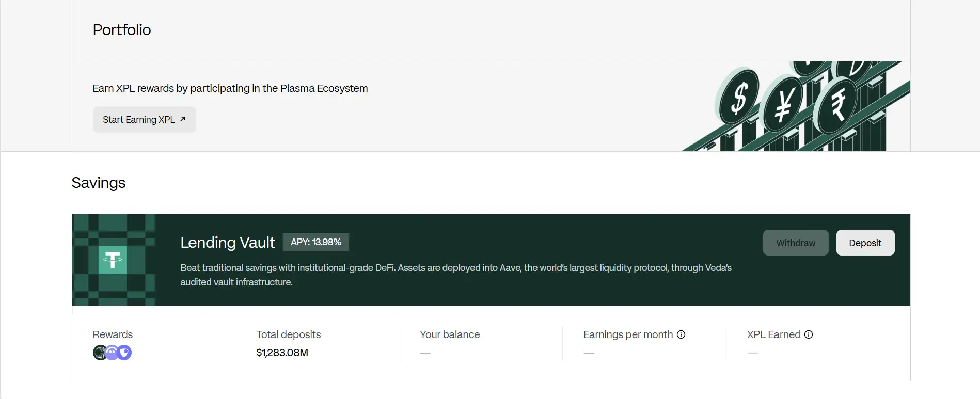This screenshot has height=399, width=980.
Task: Click the Your balance label
Action: coord(450,334)
